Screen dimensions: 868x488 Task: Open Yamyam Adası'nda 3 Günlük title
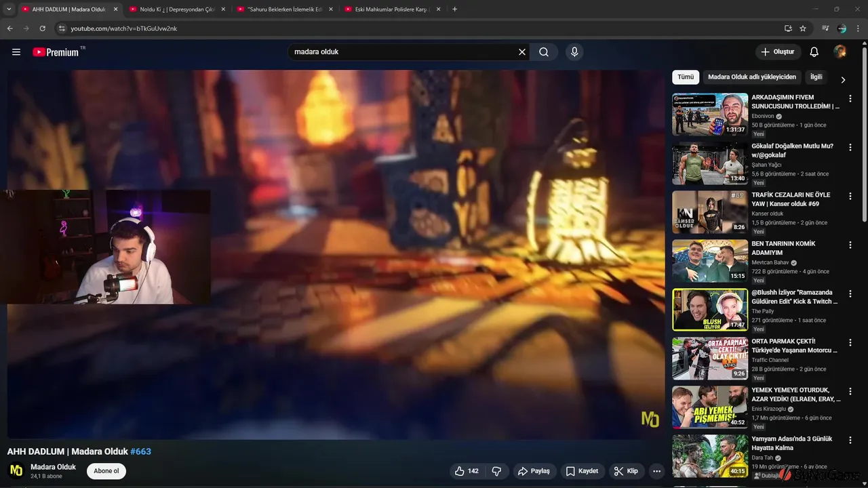click(792, 443)
